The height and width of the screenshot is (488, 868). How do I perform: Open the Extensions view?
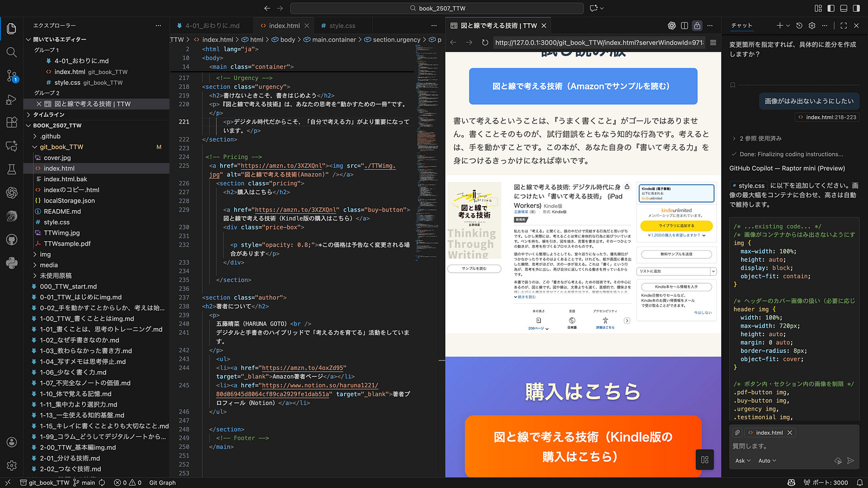[11, 122]
